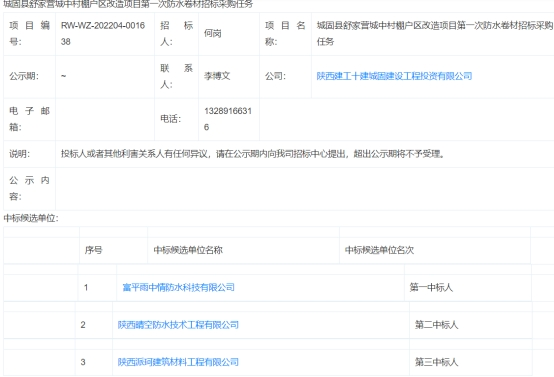
Task: Click the 说明 label
Action: [19, 154]
